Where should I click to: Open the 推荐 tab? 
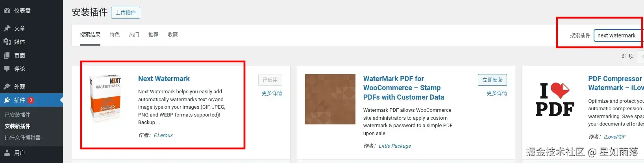coord(153,35)
